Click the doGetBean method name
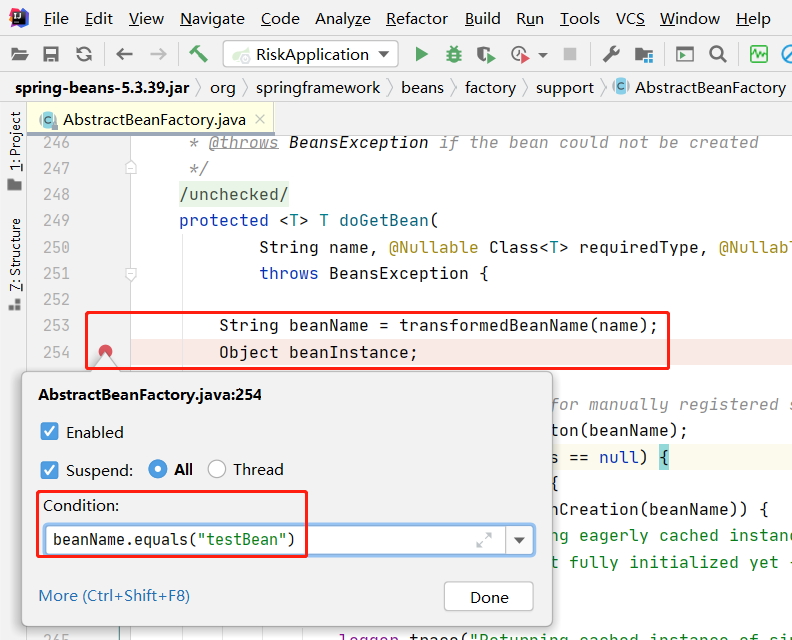The width and height of the screenshot is (792, 640). [x=384, y=221]
